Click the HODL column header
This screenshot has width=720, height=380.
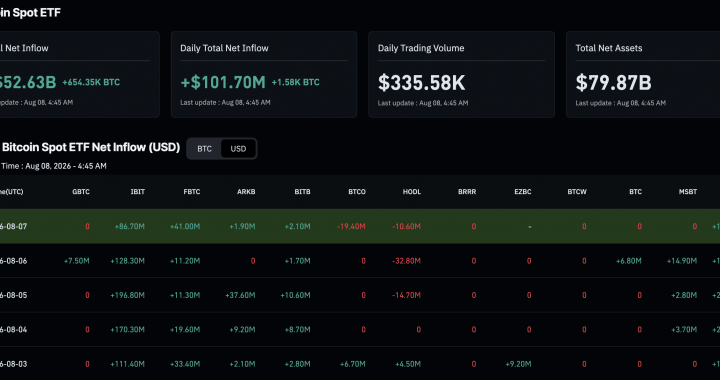tap(412, 192)
